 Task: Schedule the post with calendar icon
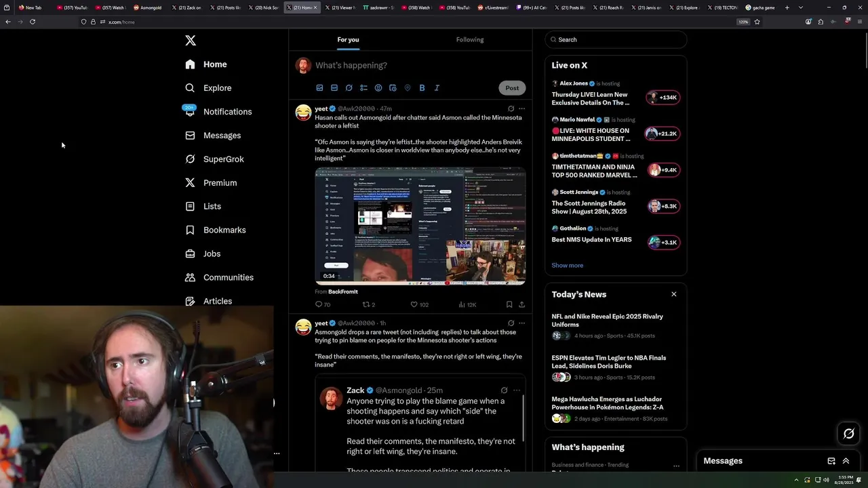[x=393, y=87]
